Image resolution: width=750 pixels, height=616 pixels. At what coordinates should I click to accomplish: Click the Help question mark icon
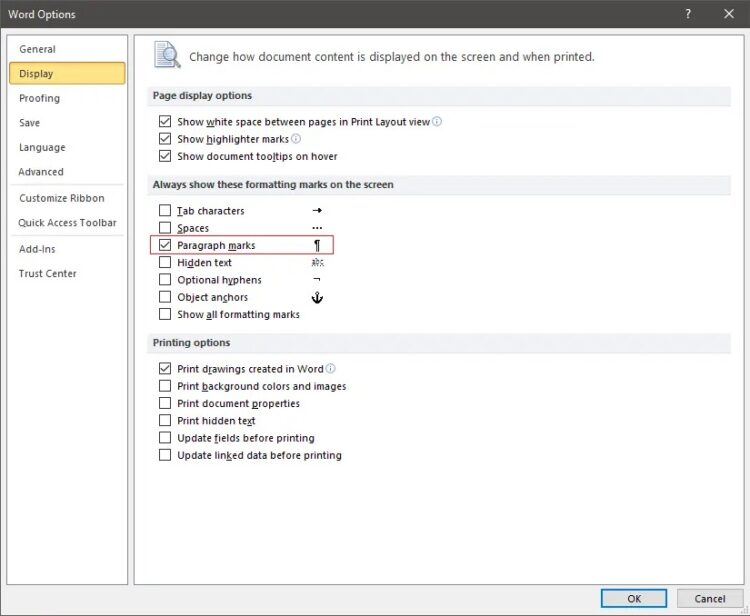pyautogui.click(x=688, y=14)
